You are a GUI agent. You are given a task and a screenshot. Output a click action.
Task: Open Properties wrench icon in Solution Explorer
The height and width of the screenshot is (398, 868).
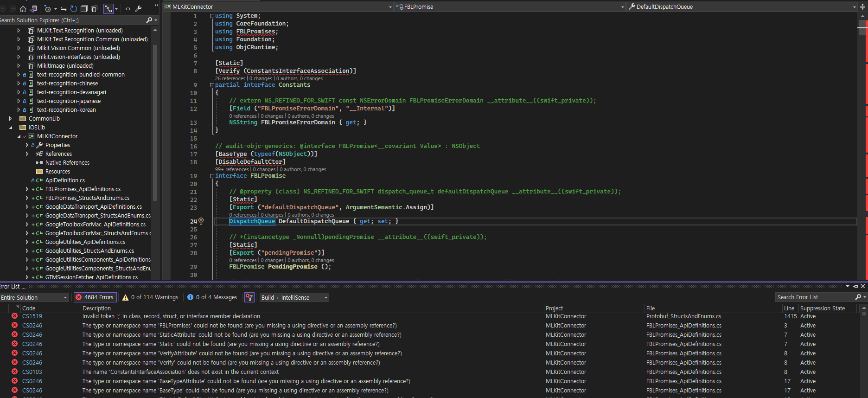click(x=138, y=9)
